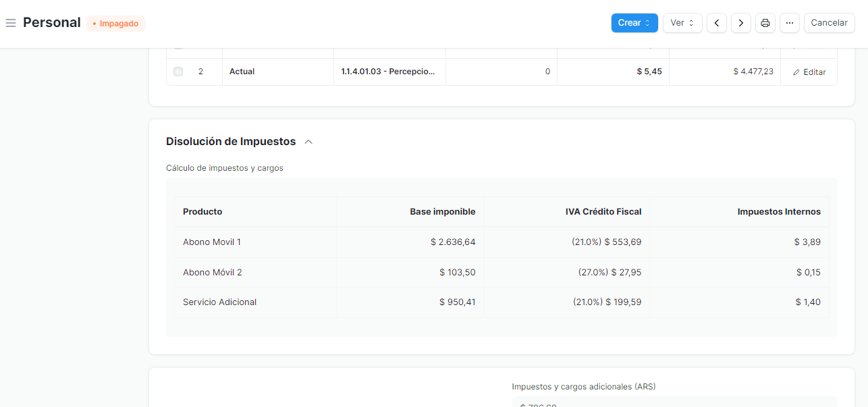Click the orange Impagado status badge

115,23
